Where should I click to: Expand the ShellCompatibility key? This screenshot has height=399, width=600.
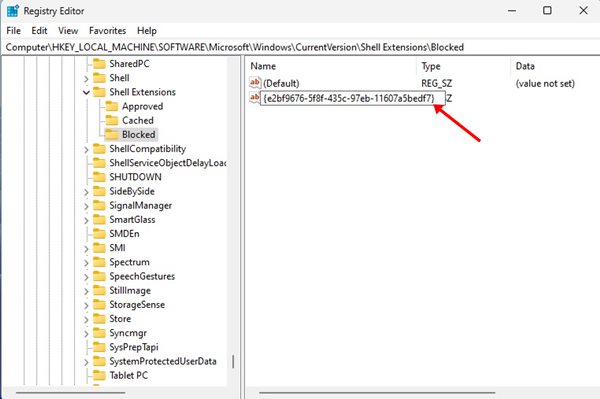(x=86, y=150)
